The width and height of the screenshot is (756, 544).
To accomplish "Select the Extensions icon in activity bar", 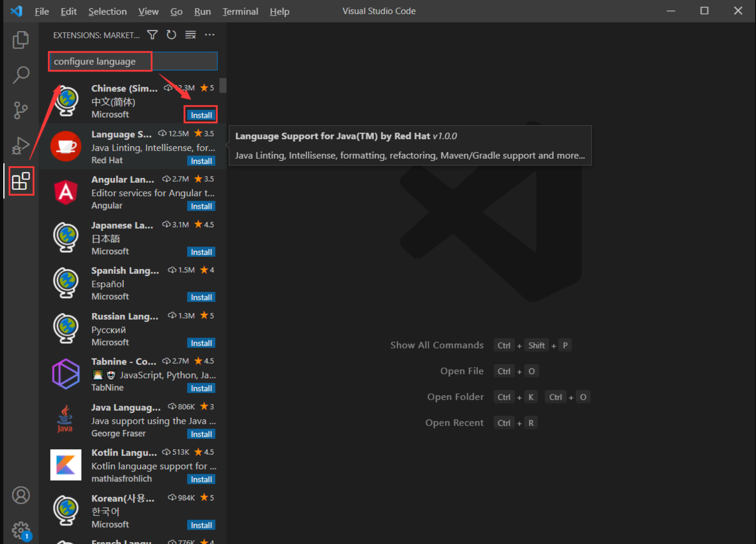I will tap(21, 181).
